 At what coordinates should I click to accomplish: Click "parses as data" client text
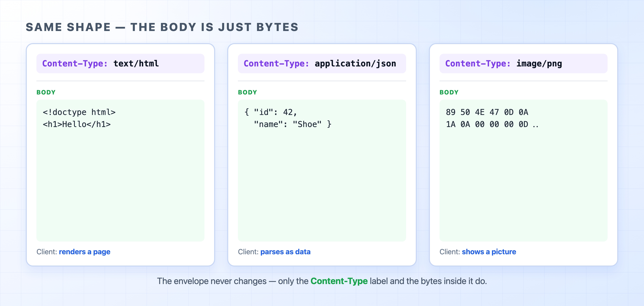(x=285, y=252)
